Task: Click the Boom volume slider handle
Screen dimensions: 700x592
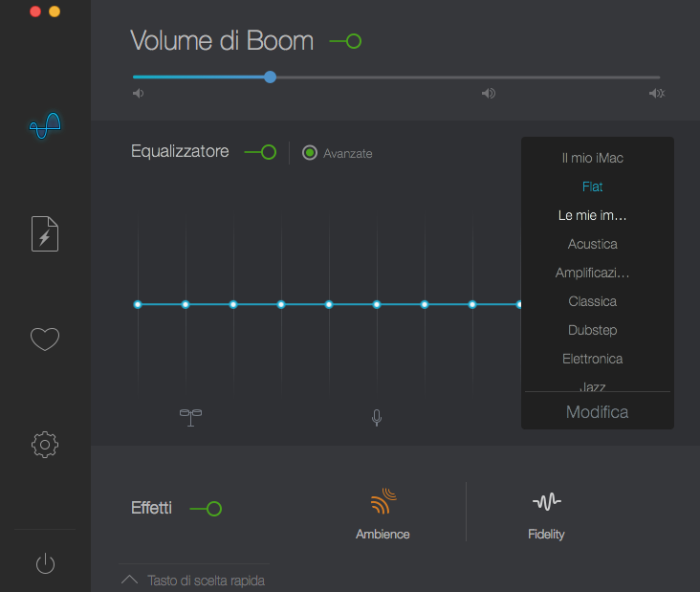Action: coord(270,77)
